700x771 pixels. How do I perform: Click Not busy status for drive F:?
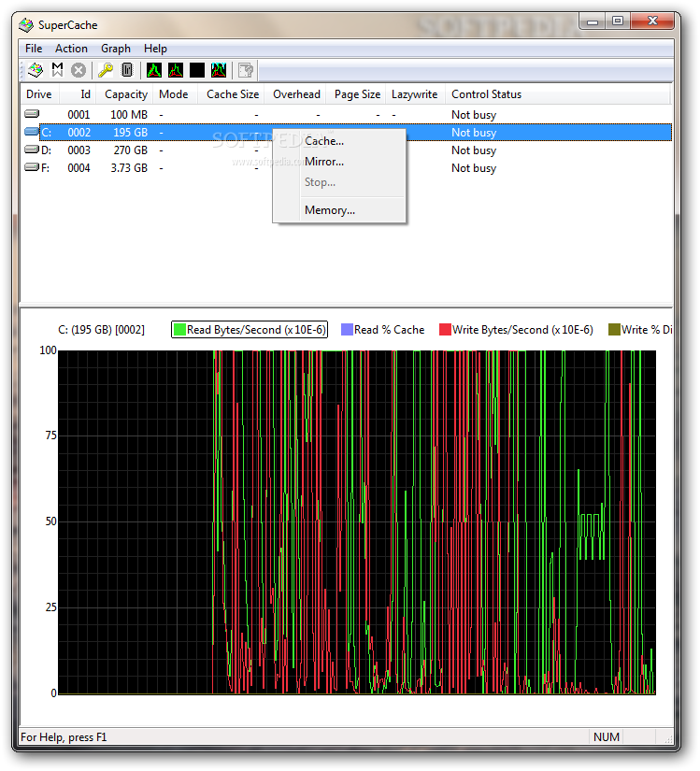click(474, 167)
